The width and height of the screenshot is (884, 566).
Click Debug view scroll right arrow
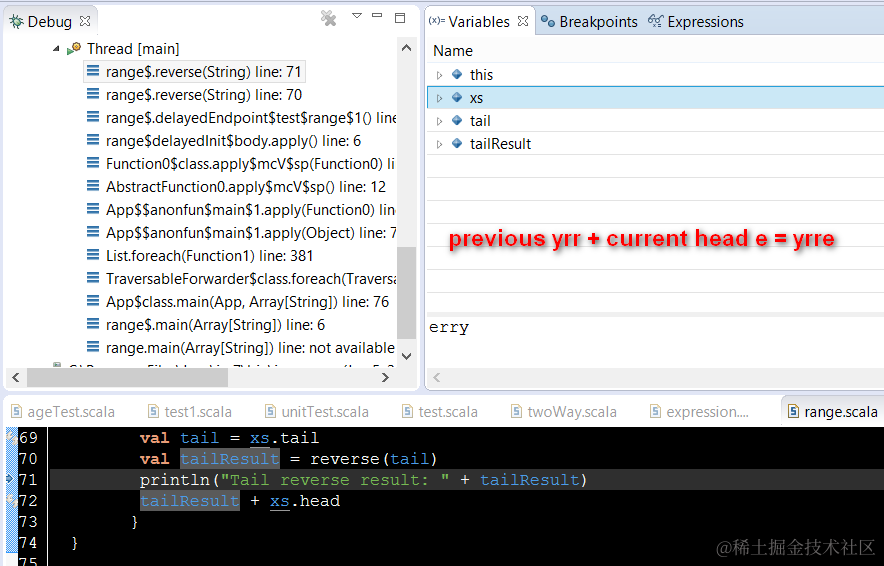[386, 378]
